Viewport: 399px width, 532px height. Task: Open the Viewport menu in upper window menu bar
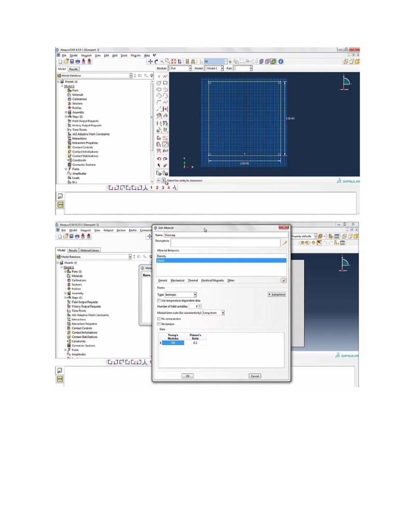(86, 55)
